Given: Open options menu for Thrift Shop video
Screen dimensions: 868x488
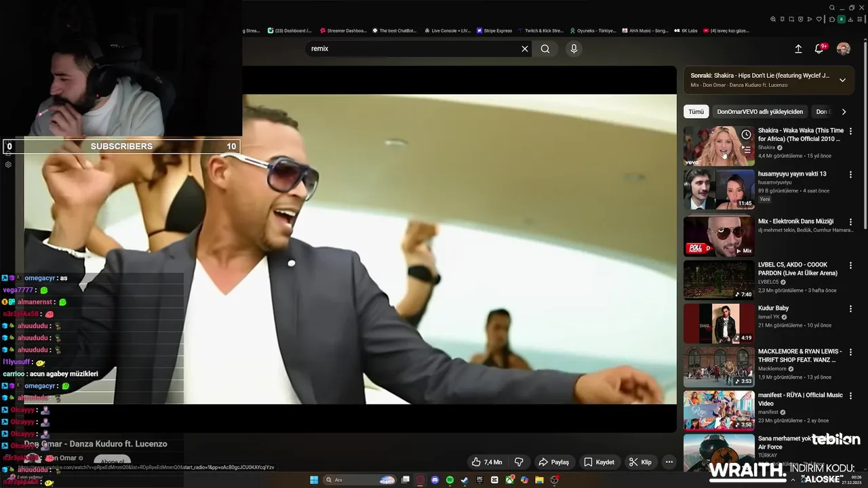Looking at the screenshot, I should tap(850, 352).
